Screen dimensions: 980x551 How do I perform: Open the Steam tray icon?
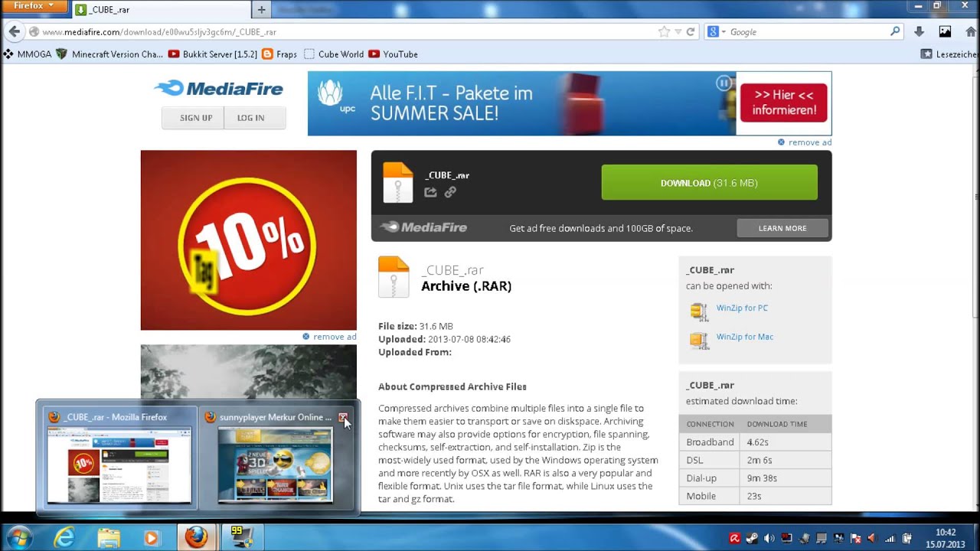pos(752,538)
